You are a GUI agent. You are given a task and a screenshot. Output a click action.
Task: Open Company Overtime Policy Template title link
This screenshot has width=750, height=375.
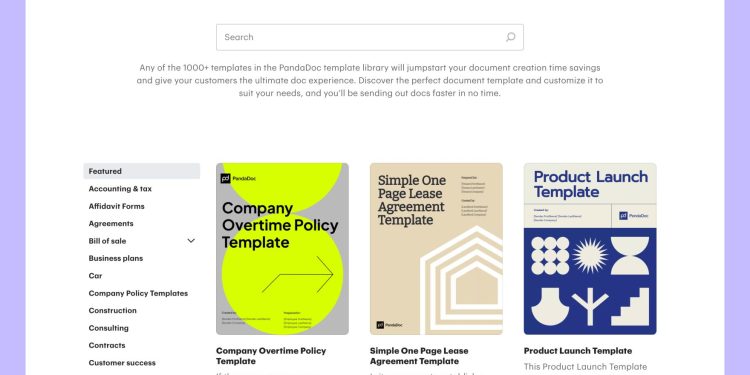click(x=271, y=356)
